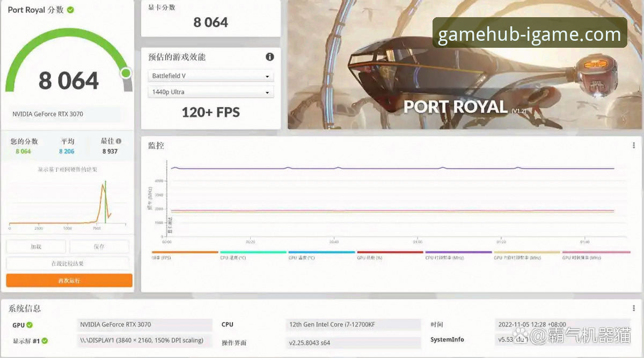This screenshot has width=644, height=358.
Task: Click the Save (保存) button
Action: (99, 247)
